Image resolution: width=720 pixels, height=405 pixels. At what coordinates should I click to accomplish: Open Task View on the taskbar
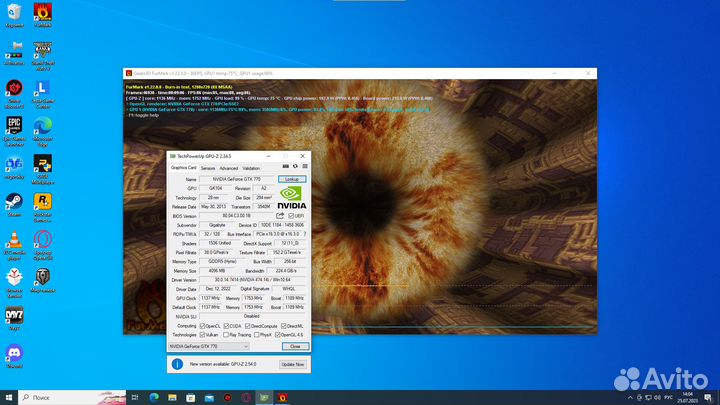[x=135, y=397]
